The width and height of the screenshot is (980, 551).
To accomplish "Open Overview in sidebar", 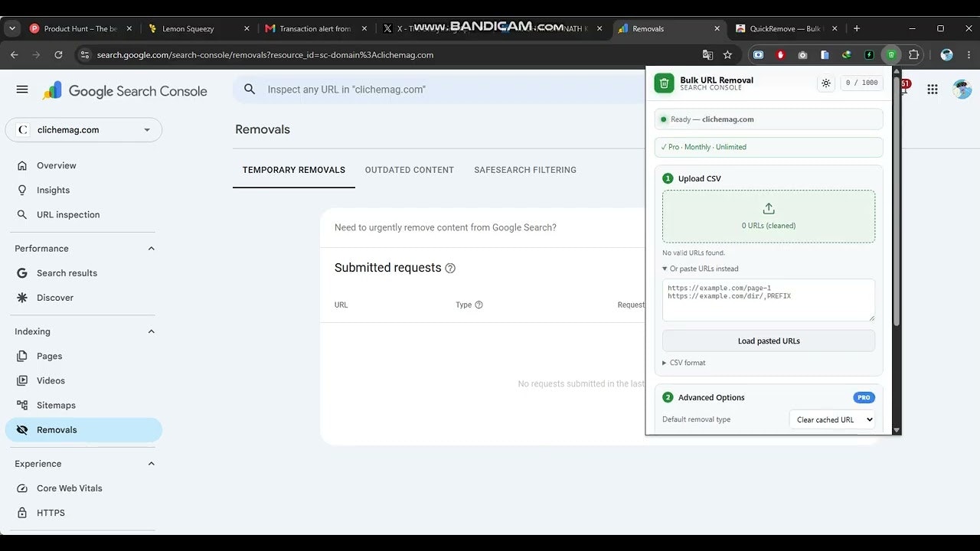I will click(83, 165).
